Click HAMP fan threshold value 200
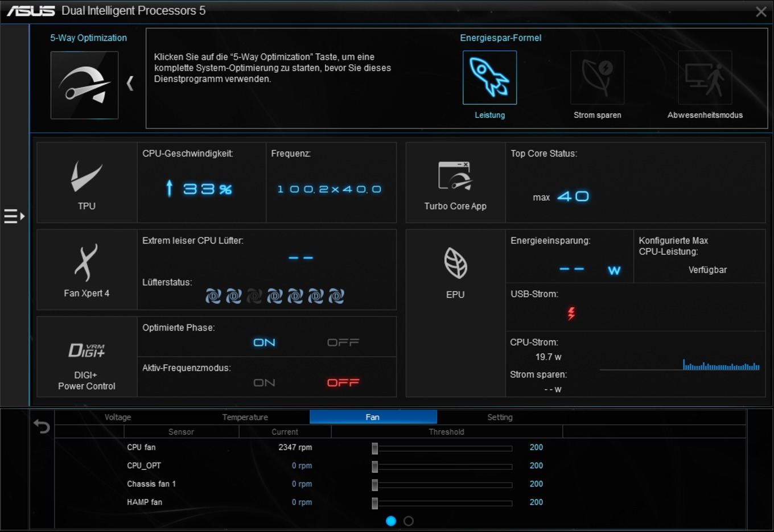The width and height of the screenshot is (774, 532). (536, 502)
